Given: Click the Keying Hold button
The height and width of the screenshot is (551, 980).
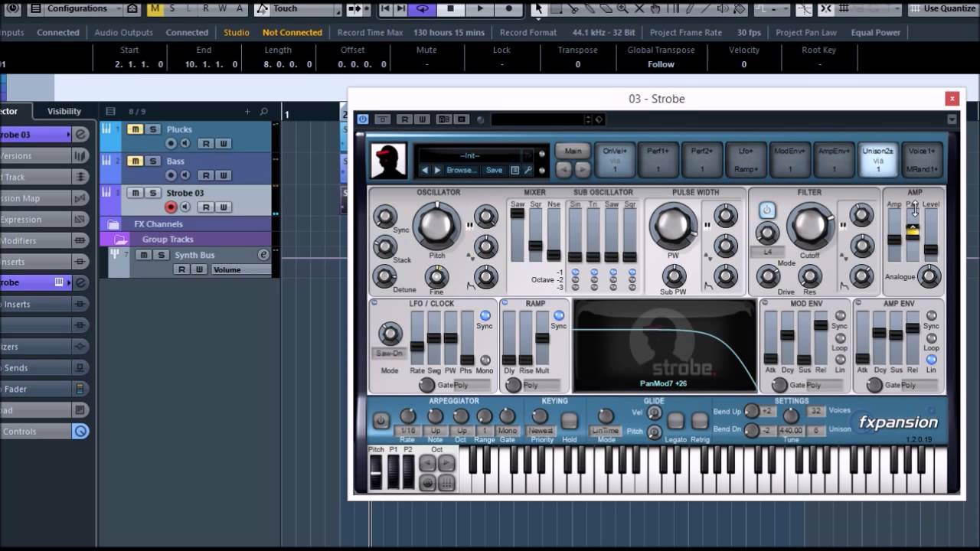Looking at the screenshot, I should point(569,421).
